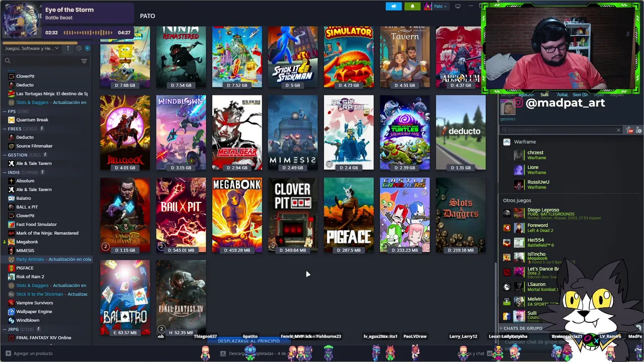The image size is (644, 362).
Task: Select Fast Food Simulator in the sidebar
Action: pos(36,224)
